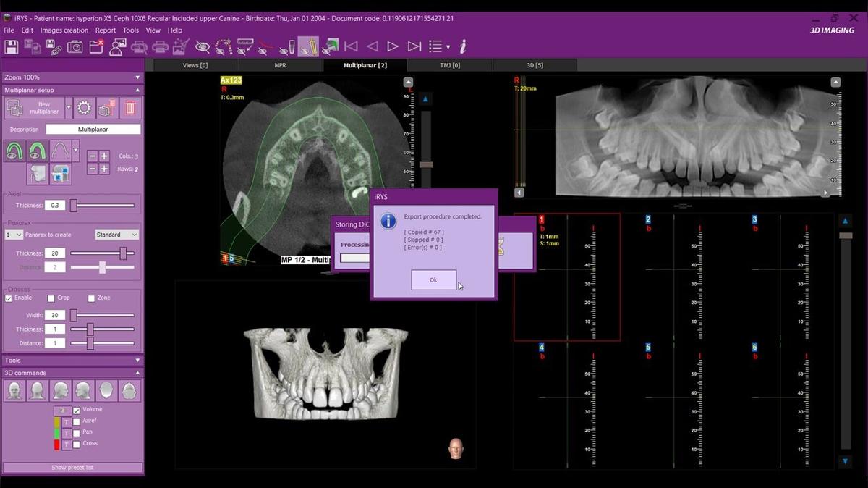This screenshot has height=488, width=868.
Task: Expand the Tools panel
Action: pos(137,360)
